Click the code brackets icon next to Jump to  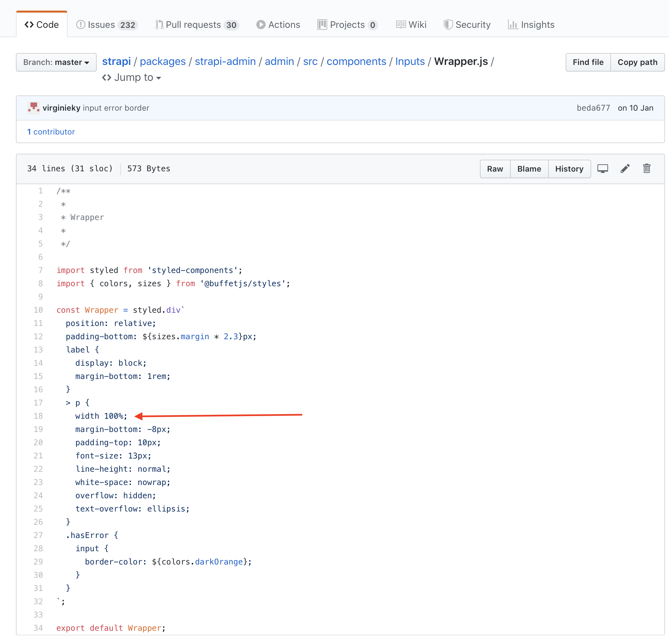click(106, 78)
